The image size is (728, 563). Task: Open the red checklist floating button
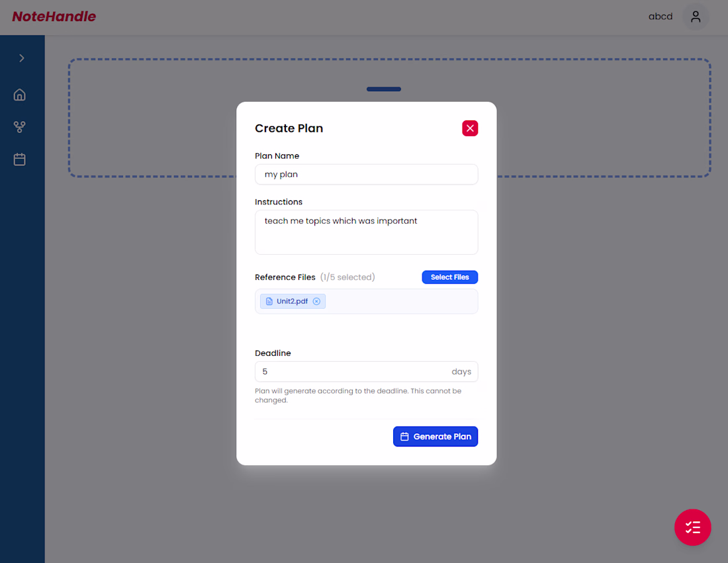[x=692, y=527]
